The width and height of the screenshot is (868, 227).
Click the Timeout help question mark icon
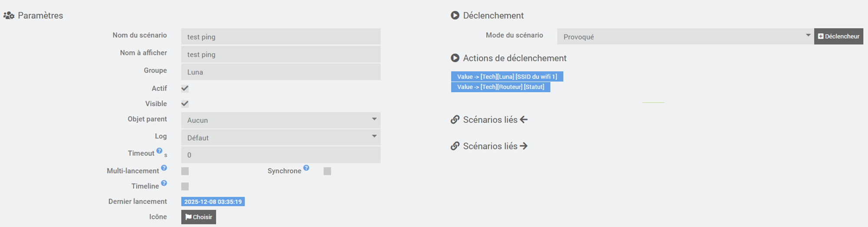(159, 151)
